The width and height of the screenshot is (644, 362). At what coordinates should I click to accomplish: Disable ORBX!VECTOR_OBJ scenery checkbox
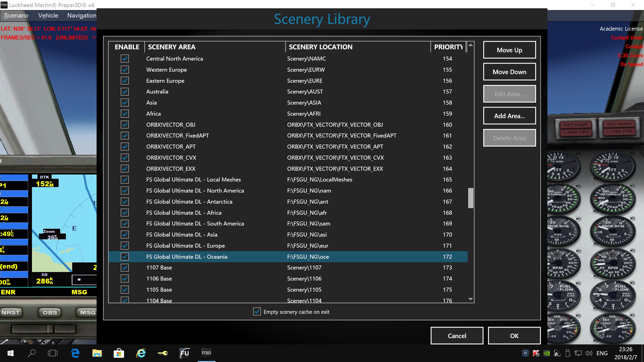pyautogui.click(x=125, y=124)
